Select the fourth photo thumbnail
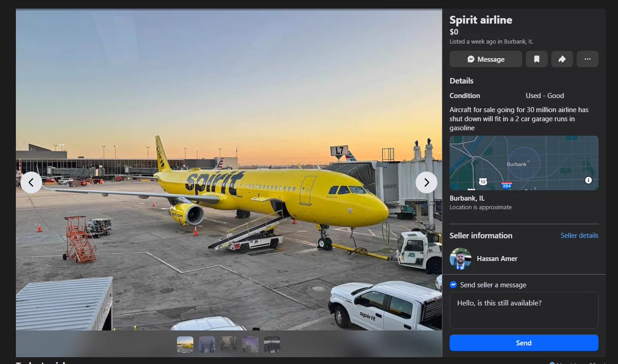The height and width of the screenshot is (364, 618). click(250, 344)
